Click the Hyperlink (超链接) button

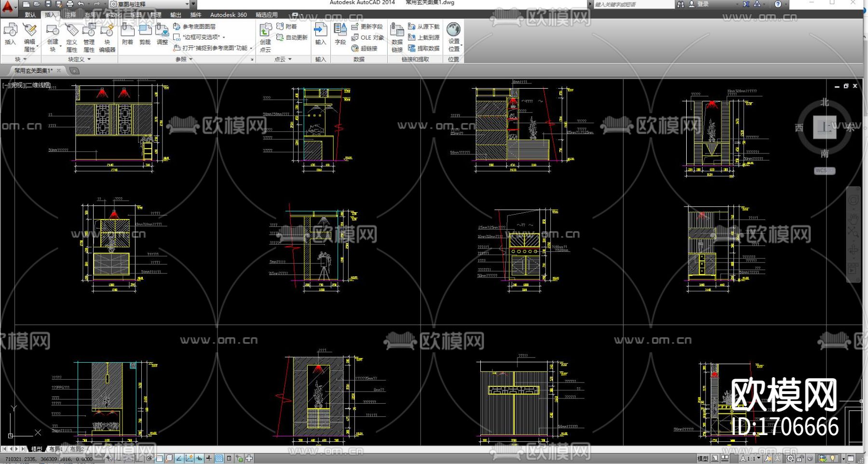click(x=365, y=48)
